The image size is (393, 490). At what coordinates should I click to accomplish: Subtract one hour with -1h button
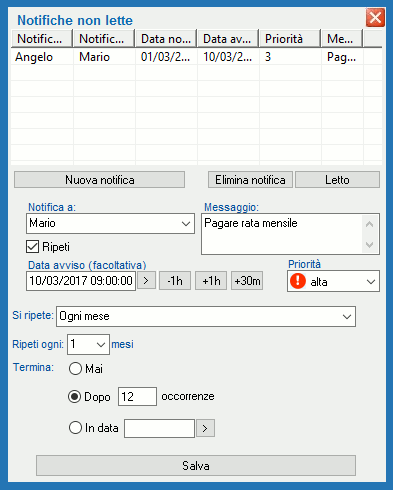[x=175, y=281]
